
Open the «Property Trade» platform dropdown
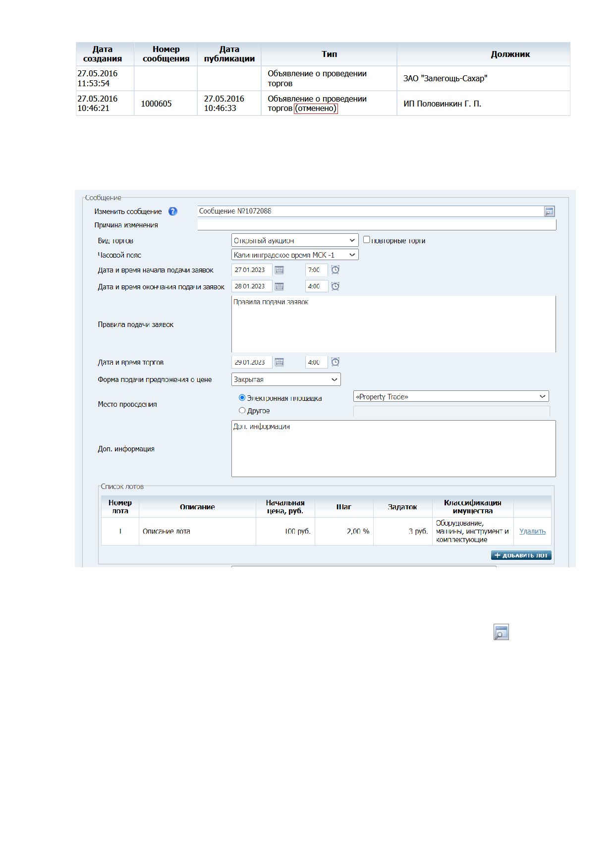[x=451, y=396]
